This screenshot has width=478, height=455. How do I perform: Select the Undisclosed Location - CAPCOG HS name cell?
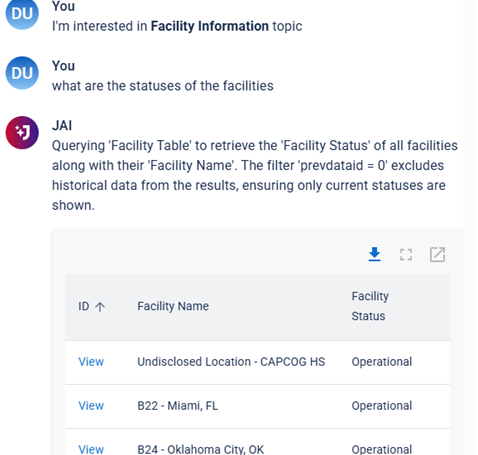point(231,362)
